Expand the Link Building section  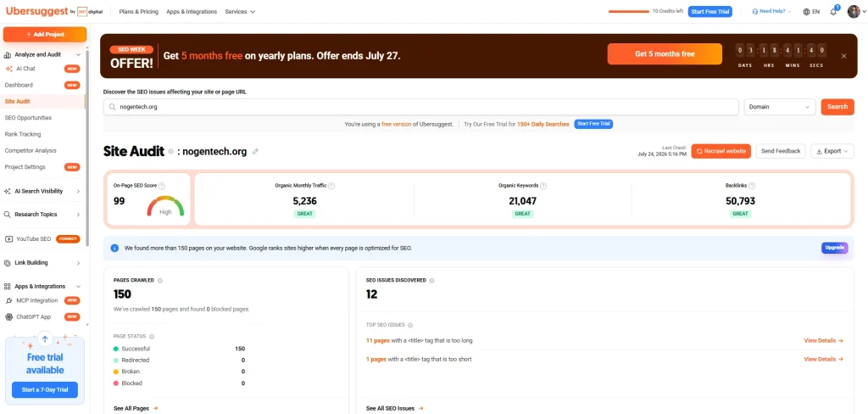(x=79, y=263)
